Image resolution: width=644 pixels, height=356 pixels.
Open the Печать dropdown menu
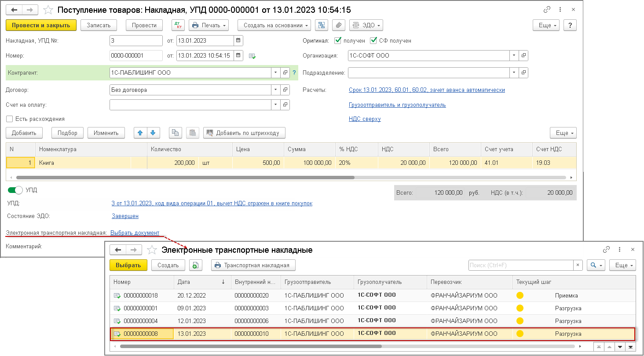[209, 25]
